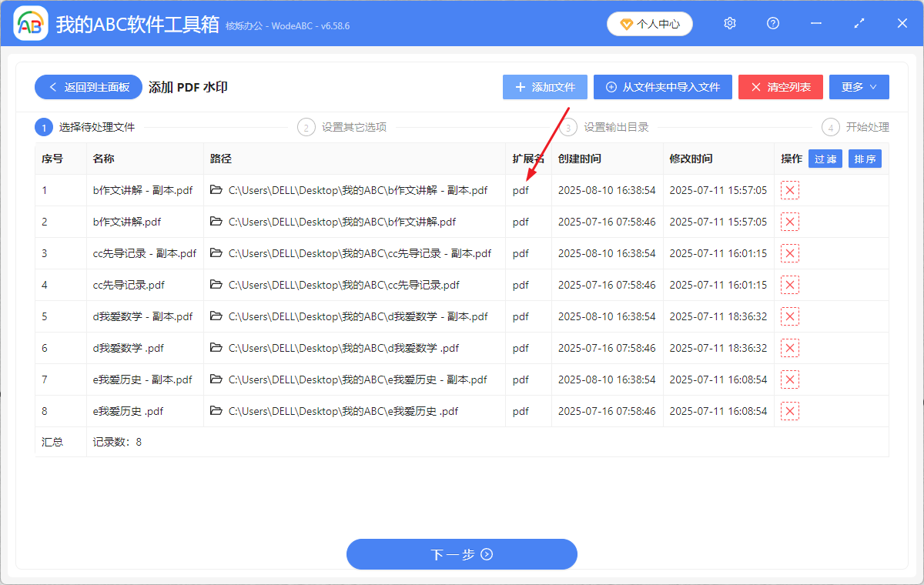Click the folder icon beside b作文讲解.pdf path
Screen dimensions: 924x585
click(216, 222)
